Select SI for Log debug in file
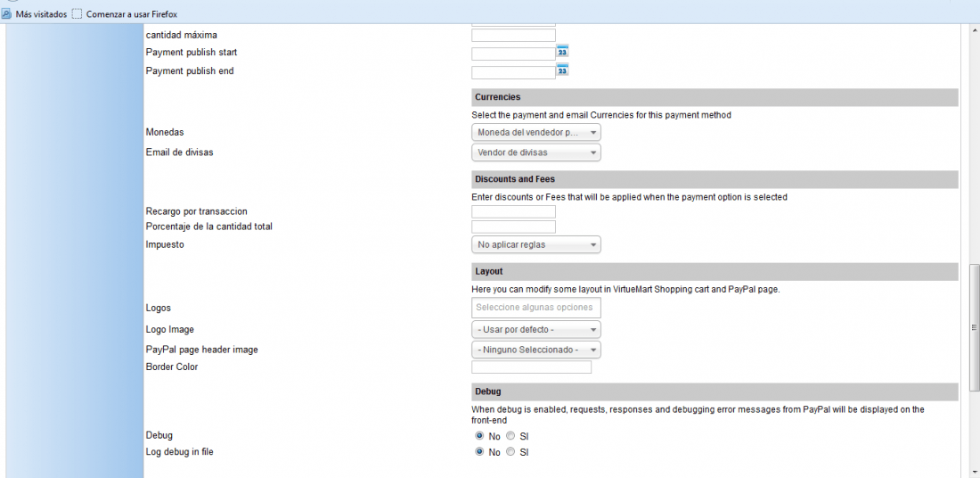The width and height of the screenshot is (980, 478). 510,452
